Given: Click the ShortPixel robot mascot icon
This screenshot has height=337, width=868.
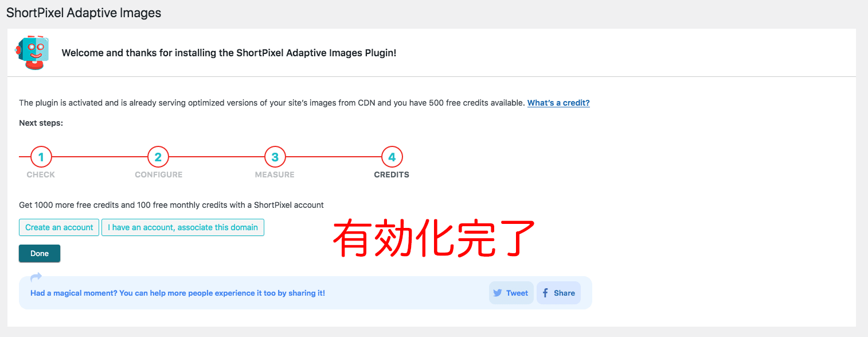Looking at the screenshot, I should [32, 52].
